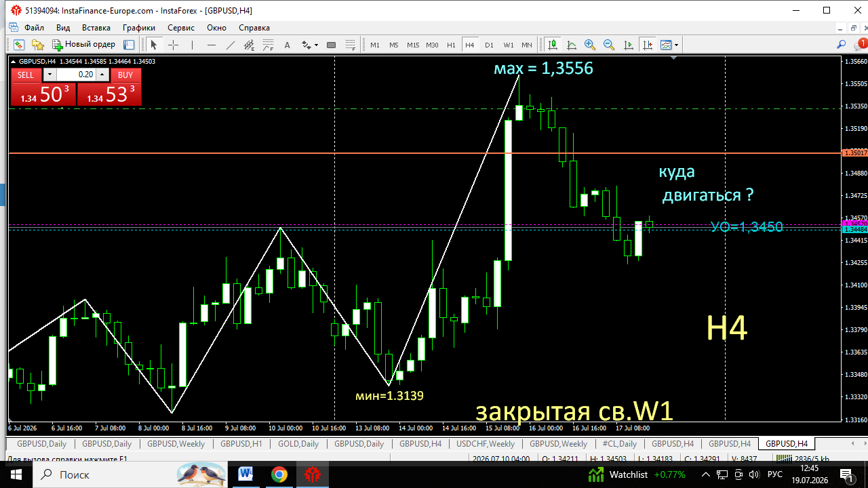Viewport: 868px width, 488px height.
Task: Toggle chart shift from right edge
Action: point(648,45)
